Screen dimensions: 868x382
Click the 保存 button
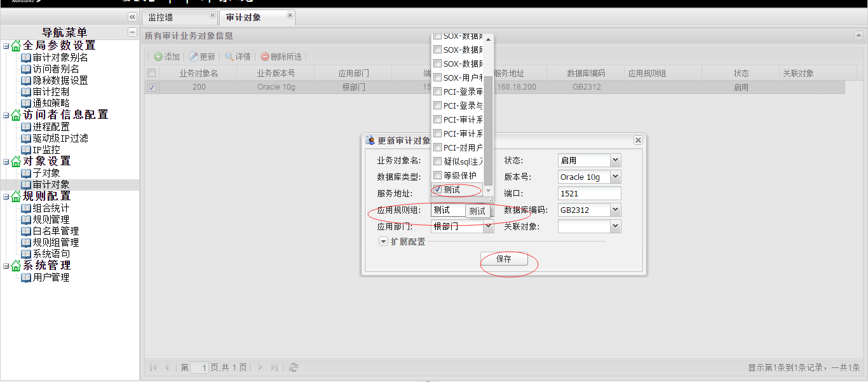click(504, 259)
